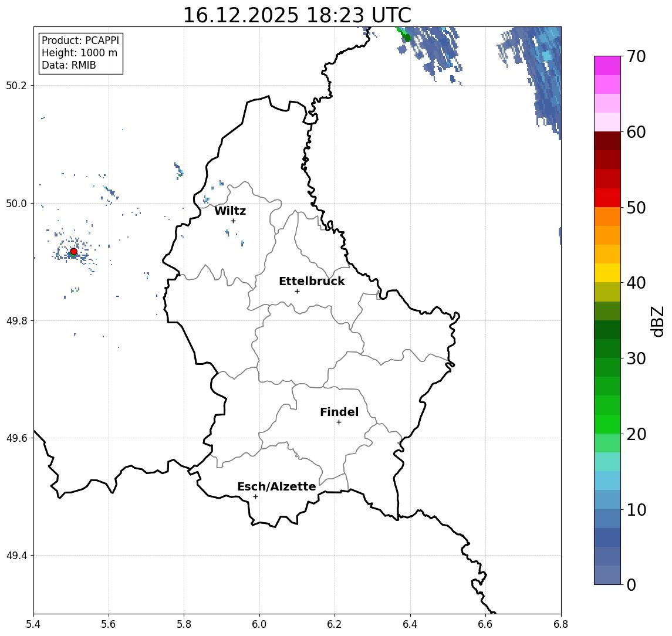The height and width of the screenshot is (636, 672).
Task: Click the 49.8 latitude axis label
Action: point(16,320)
